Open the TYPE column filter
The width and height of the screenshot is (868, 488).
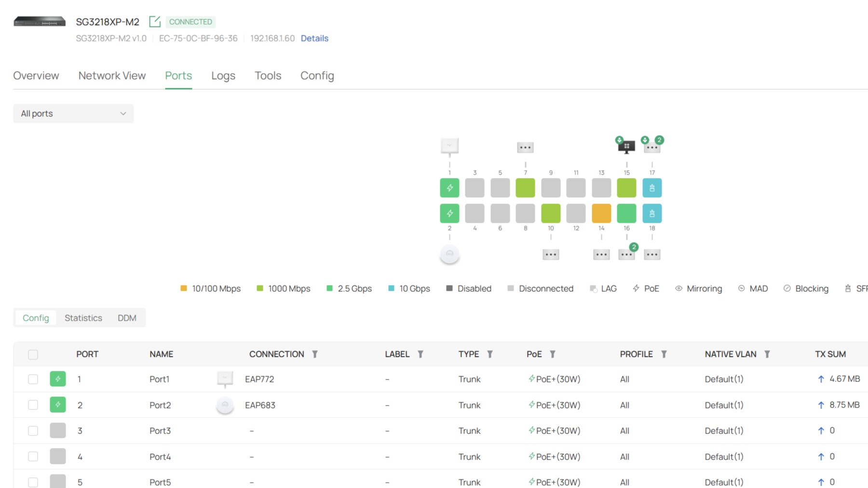pyautogui.click(x=490, y=354)
